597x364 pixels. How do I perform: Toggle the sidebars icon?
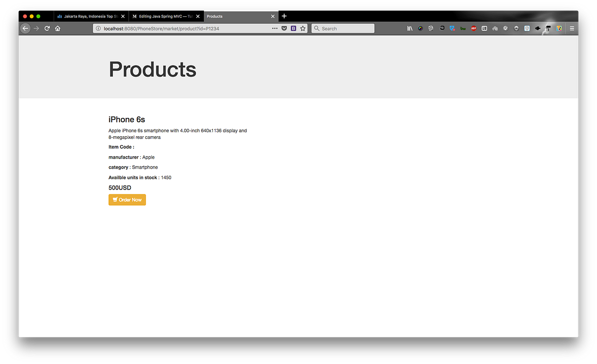484,28
